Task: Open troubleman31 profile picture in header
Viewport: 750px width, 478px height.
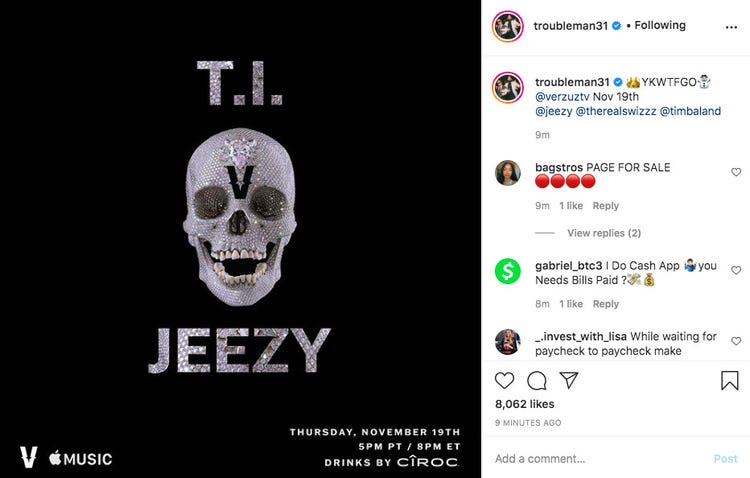Action: coord(507,26)
